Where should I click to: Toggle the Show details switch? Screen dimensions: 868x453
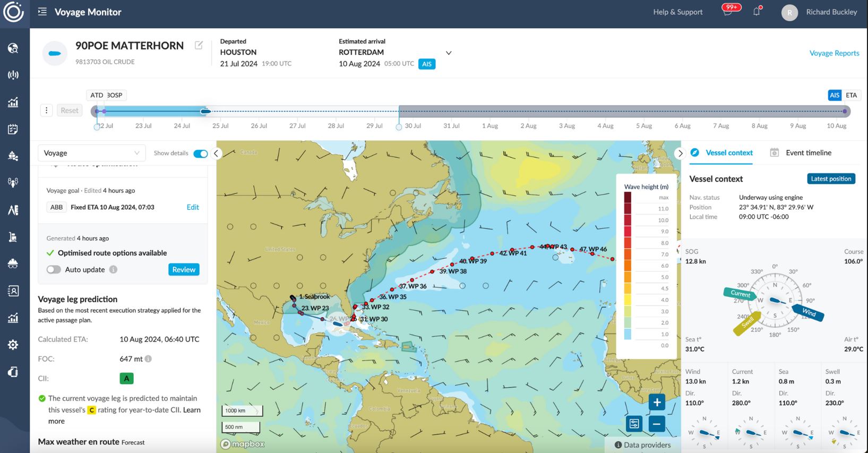[x=201, y=153]
